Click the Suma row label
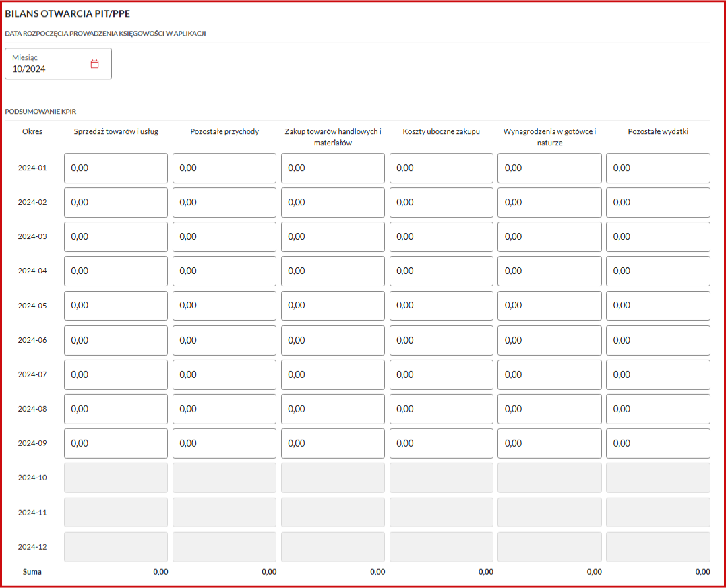Screen dimensions: 726x588 click(32, 572)
